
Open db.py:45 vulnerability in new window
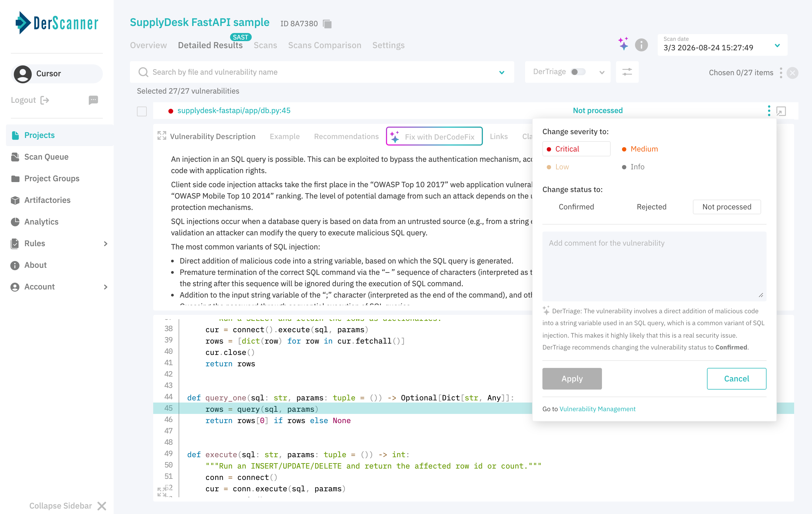[781, 111]
